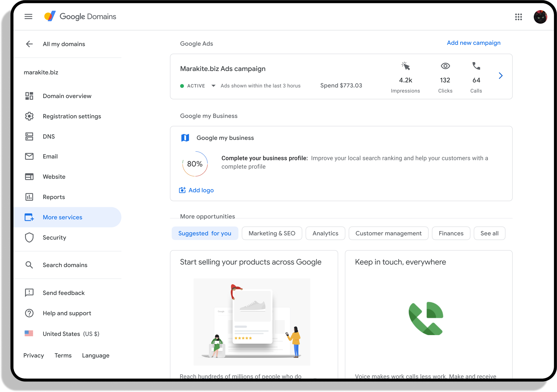Click the Send feedback bubble icon
This screenshot has width=557, height=392.
29,293
